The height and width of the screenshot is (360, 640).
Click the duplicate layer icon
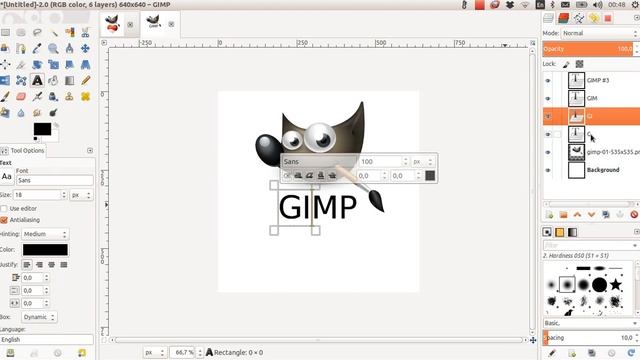point(606,215)
